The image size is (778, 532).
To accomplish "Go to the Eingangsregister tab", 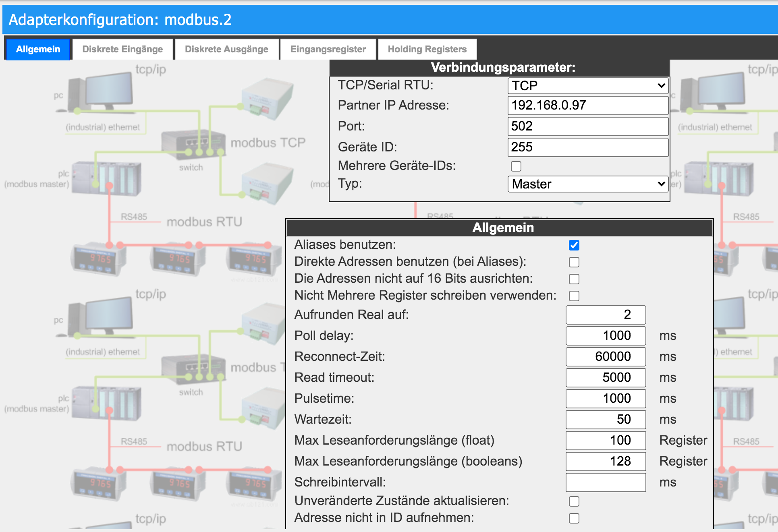I will tap(328, 49).
